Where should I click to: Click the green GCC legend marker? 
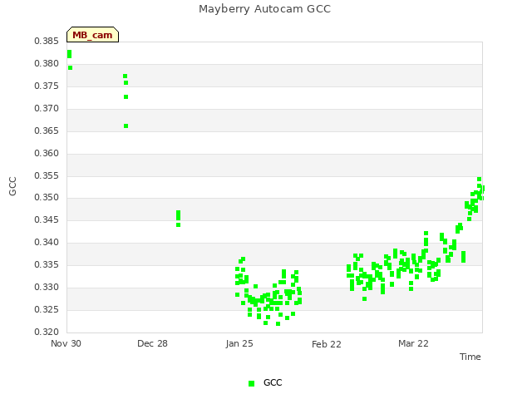point(251,383)
